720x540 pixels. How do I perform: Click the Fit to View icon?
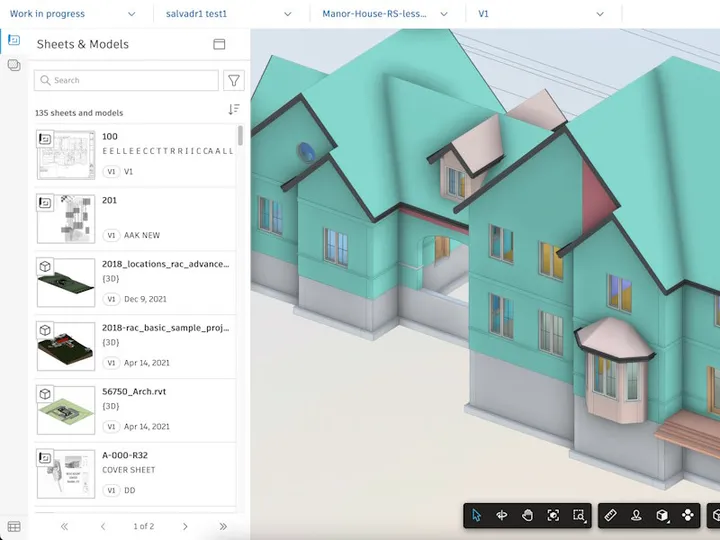pos(553,515)
